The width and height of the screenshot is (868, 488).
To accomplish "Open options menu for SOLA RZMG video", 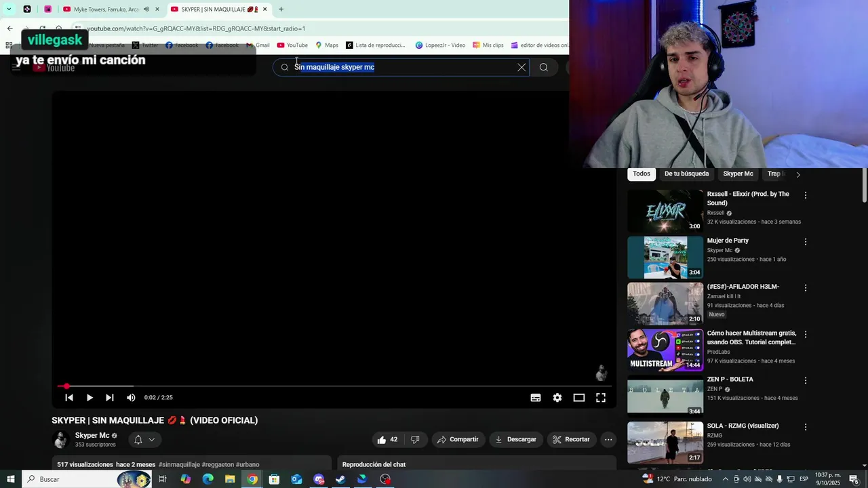I will 806,428.
